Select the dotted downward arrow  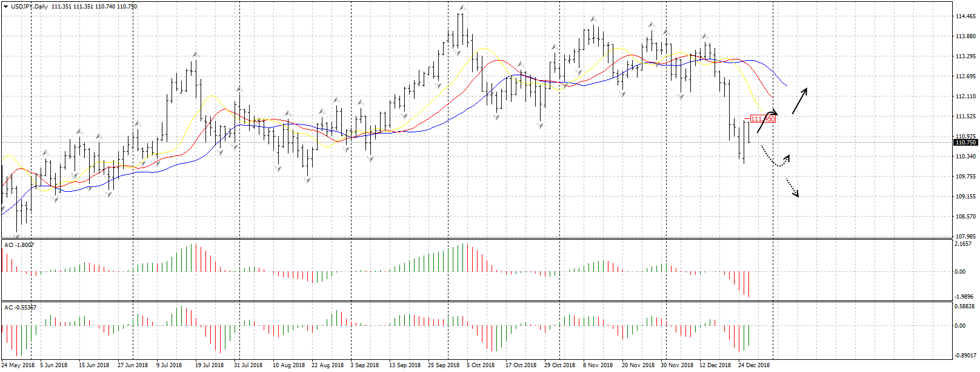pos(792,188)
